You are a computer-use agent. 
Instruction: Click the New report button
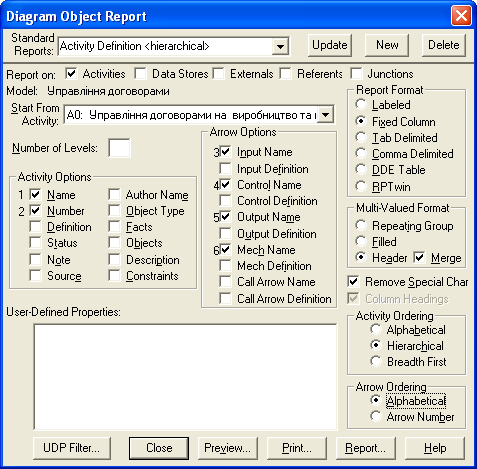tap(387, 45)
